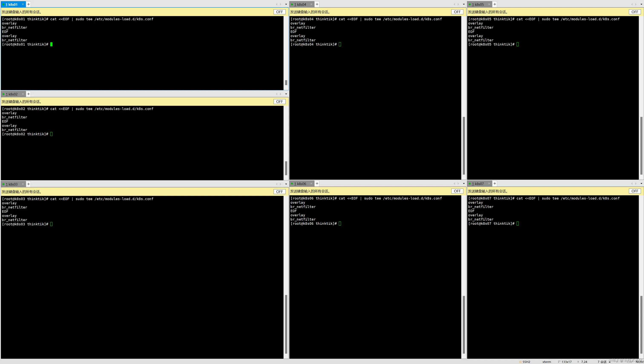Add new tab next to k8s04
The width and height of the screenshot is (644, 364).
(x=317, y=4)
